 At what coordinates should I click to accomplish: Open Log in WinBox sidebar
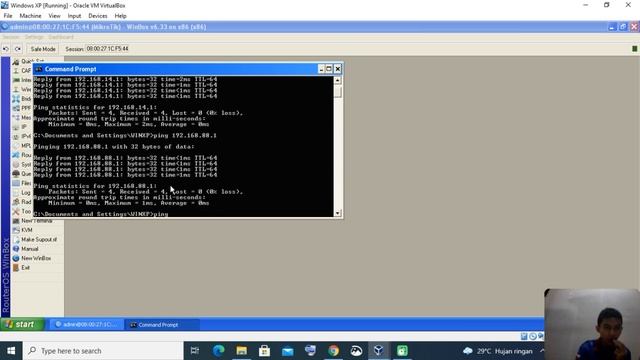pyautogui.click(x=22, y=193)
